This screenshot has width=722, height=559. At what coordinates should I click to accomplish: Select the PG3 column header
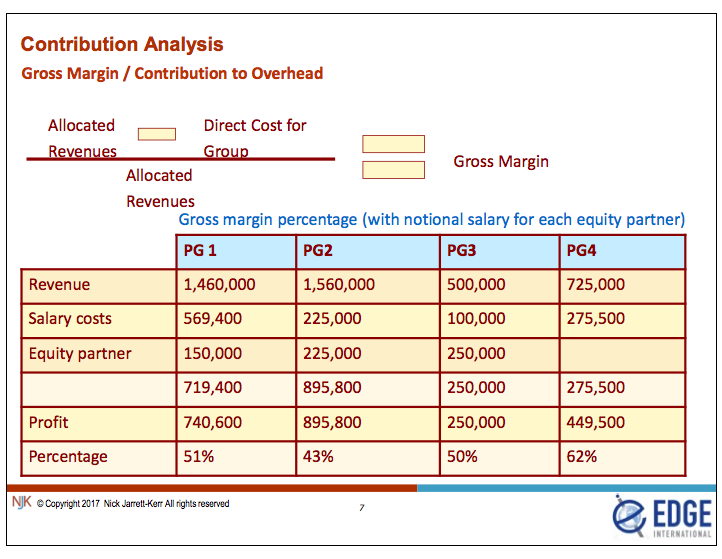499,251
